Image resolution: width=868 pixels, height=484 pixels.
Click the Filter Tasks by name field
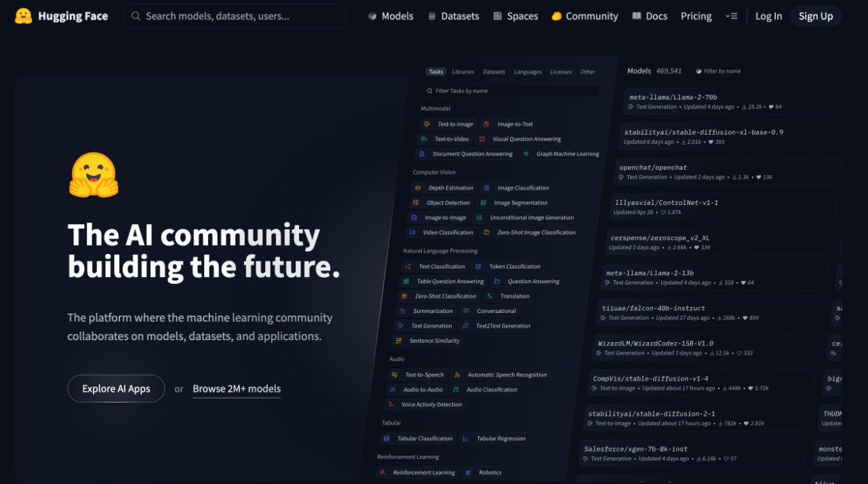(512, 91)
